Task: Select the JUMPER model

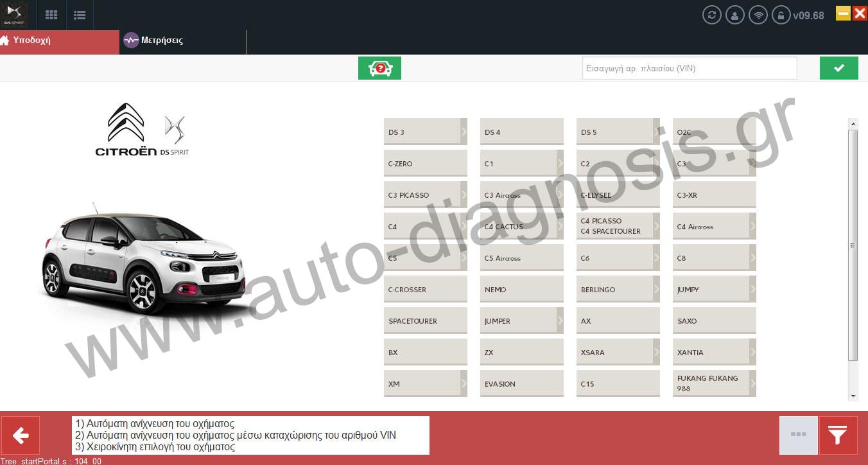Action: pos(522,320)
